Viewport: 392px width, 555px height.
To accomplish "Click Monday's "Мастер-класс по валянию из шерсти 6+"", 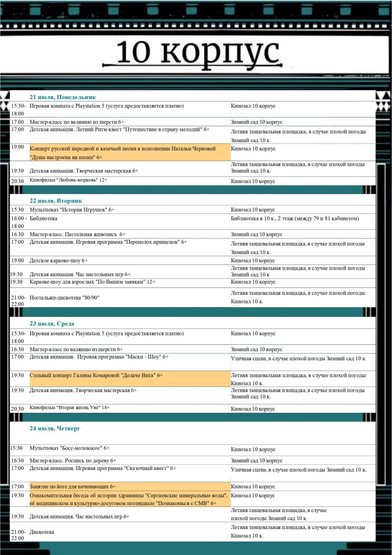I will [x=77, y=122].
